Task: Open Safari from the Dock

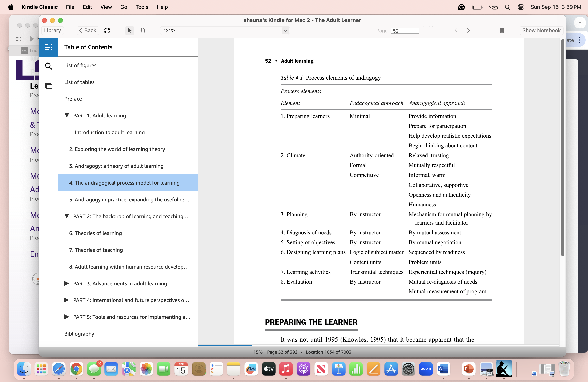Action: click(59, 369)
